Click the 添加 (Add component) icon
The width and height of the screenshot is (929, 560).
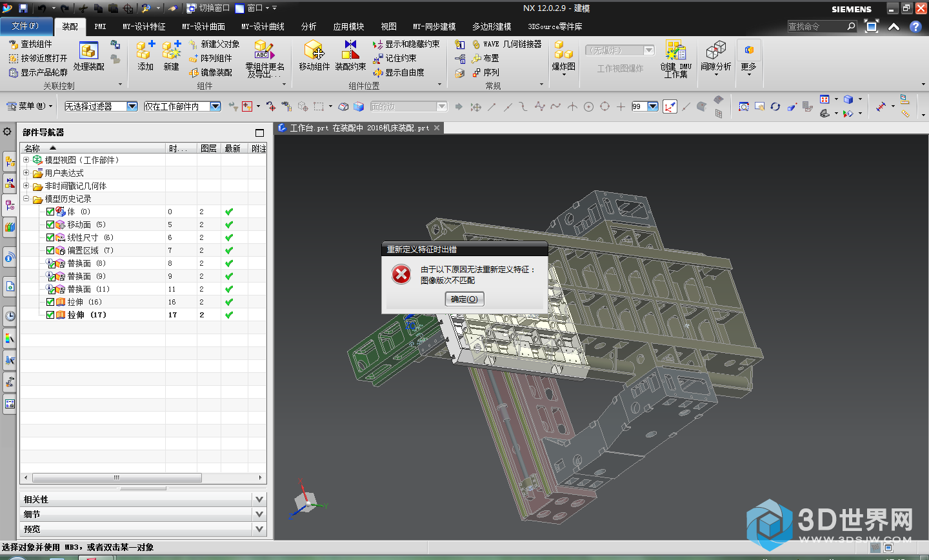145,55
